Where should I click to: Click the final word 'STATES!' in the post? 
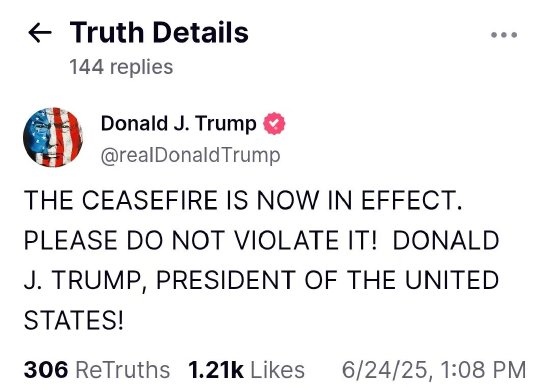(x=74, y=320)
